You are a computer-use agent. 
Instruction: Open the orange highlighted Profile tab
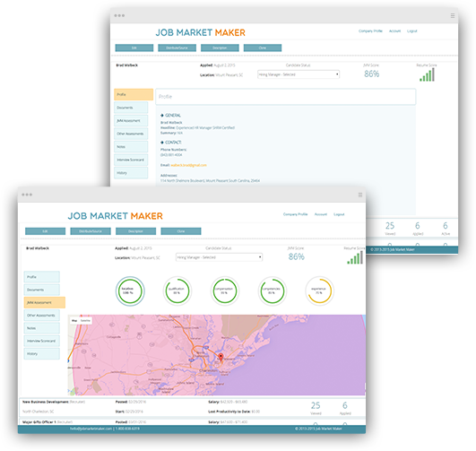point(134,94)
